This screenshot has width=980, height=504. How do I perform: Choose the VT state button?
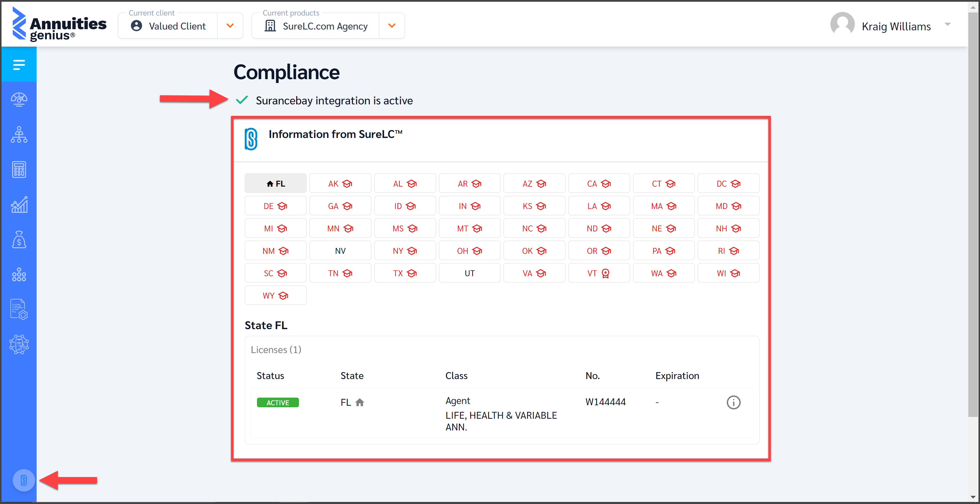pos(599,273)
